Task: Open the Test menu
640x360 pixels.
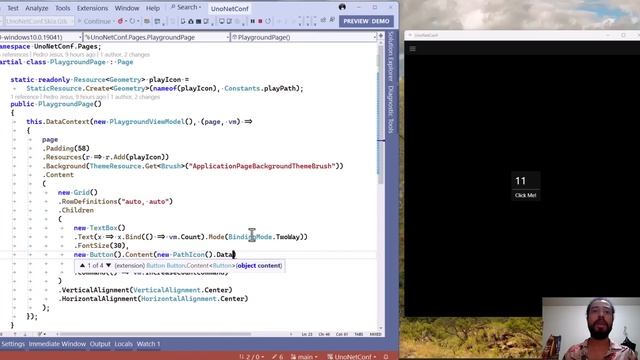Action: (13, 8)
